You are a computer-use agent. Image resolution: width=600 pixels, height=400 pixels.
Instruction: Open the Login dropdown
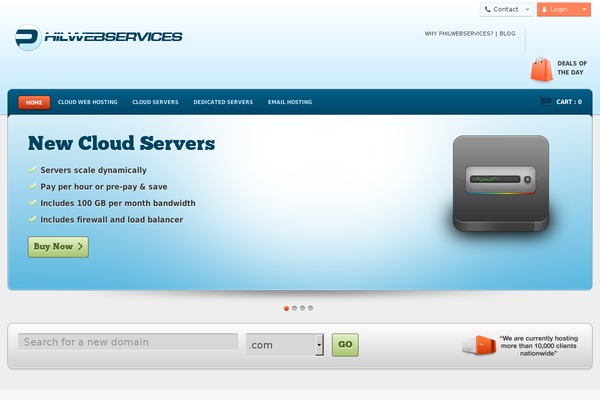tap(564, 10)
